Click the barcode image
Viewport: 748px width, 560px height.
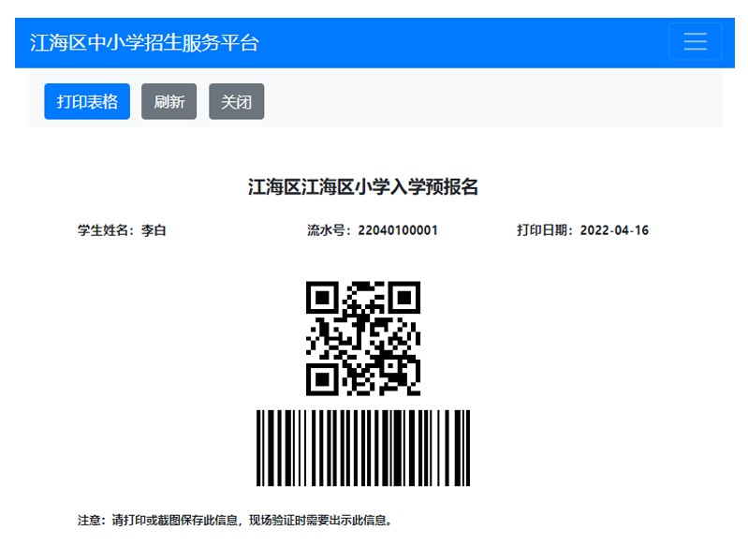point(363,448)
